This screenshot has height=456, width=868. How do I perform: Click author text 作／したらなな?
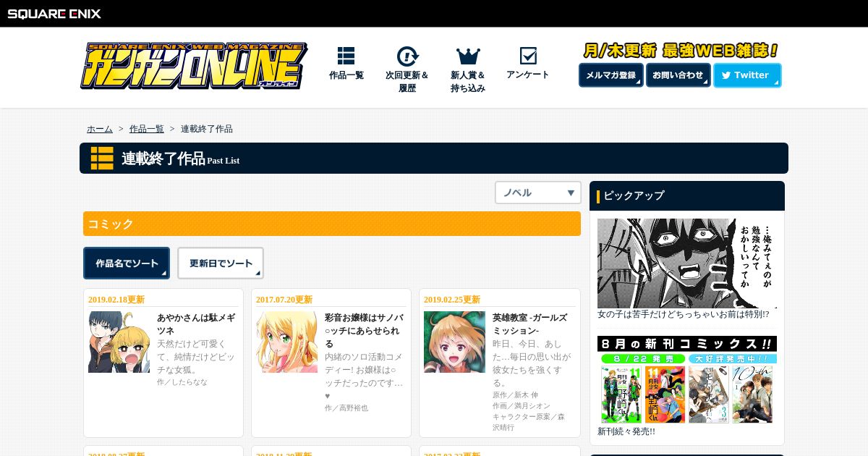point(182,381)
